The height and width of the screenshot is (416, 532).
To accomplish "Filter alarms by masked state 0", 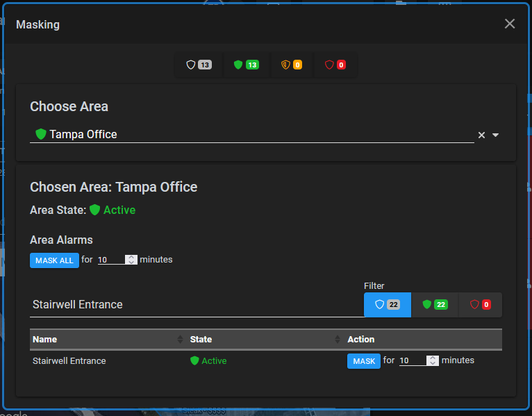I will click(x=481, y=305).
